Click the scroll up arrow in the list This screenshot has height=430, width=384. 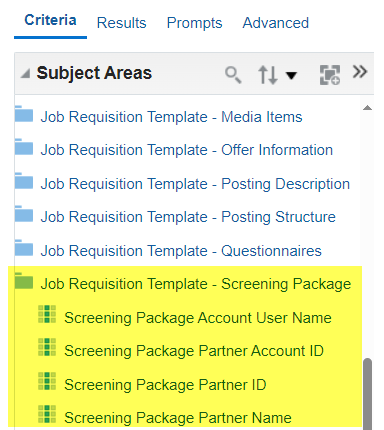tap(367, 107)
